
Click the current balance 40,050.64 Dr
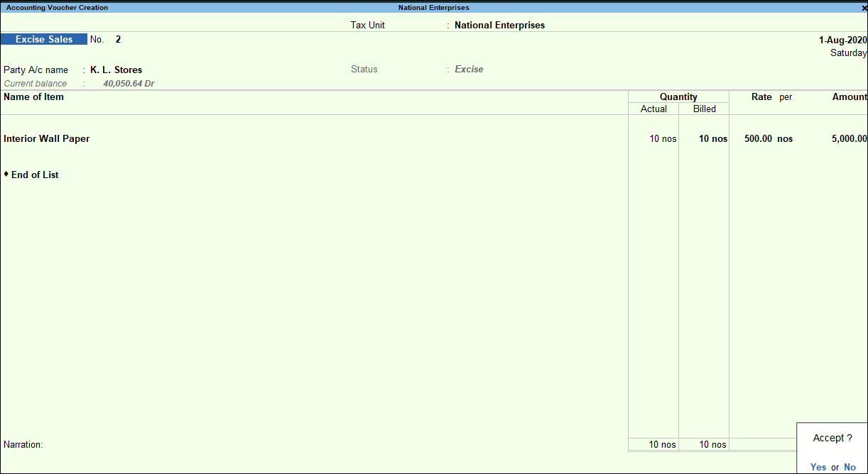[x=129, y=84]
